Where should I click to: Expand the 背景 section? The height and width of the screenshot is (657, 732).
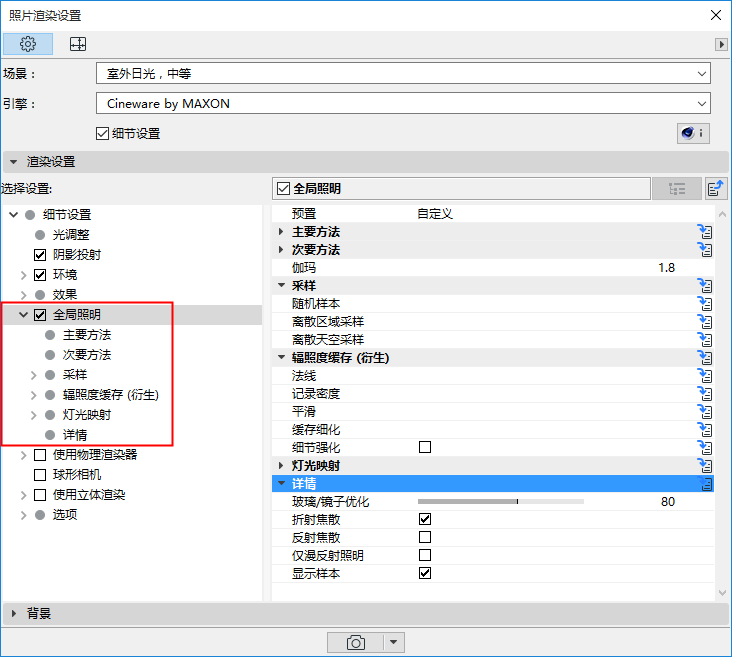click(14, 614)
